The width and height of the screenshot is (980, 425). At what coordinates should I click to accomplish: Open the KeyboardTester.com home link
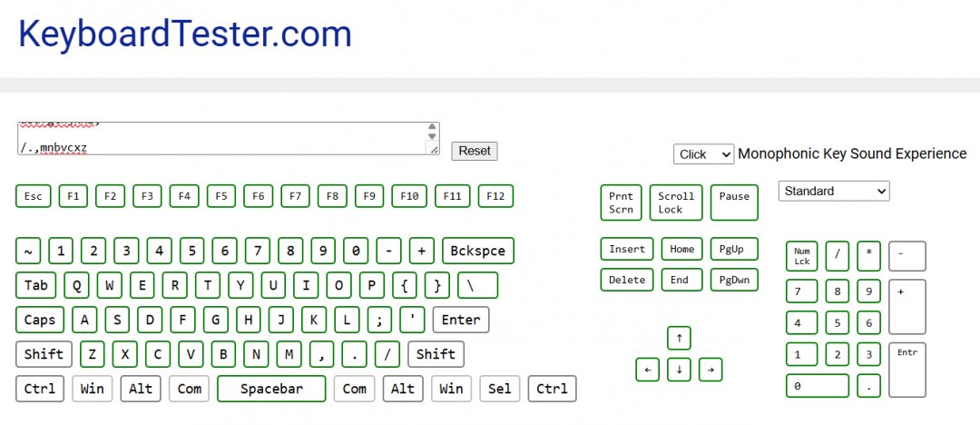click(185, 35)
